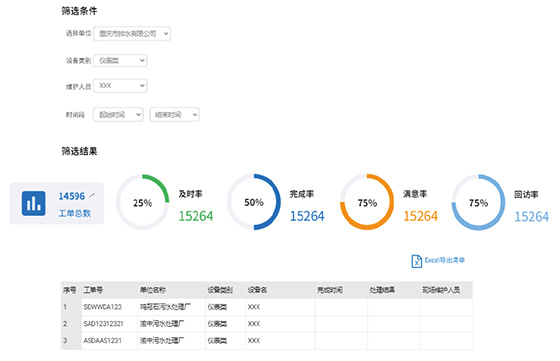Click the 满意率 label
Image resolution: width=560 pixels, height=361 pixels.
pyautogui.click(x=415, y=194)
